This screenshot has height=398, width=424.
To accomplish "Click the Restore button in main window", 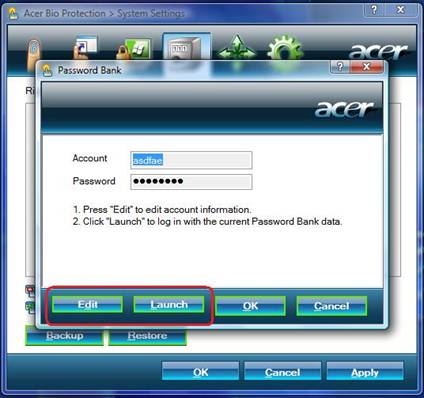I will coord(147,336).
